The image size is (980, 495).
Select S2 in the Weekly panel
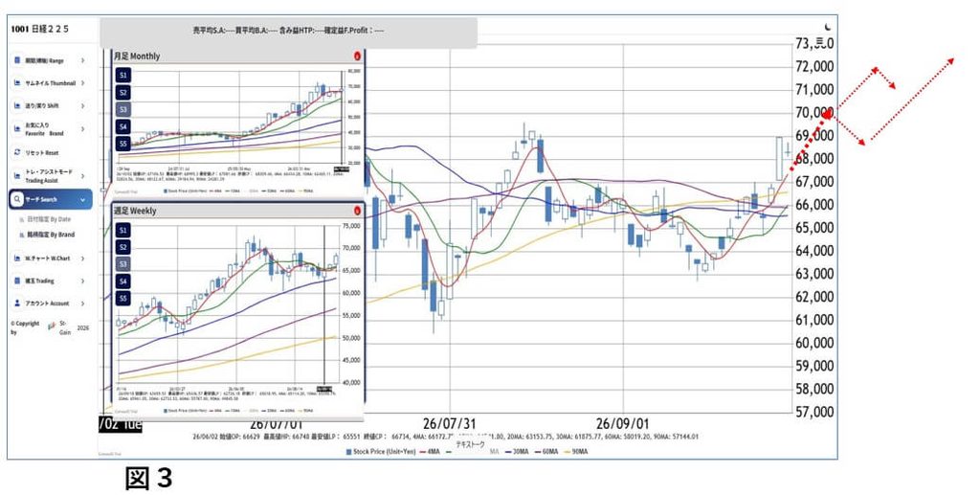click(x=123, y=247)
